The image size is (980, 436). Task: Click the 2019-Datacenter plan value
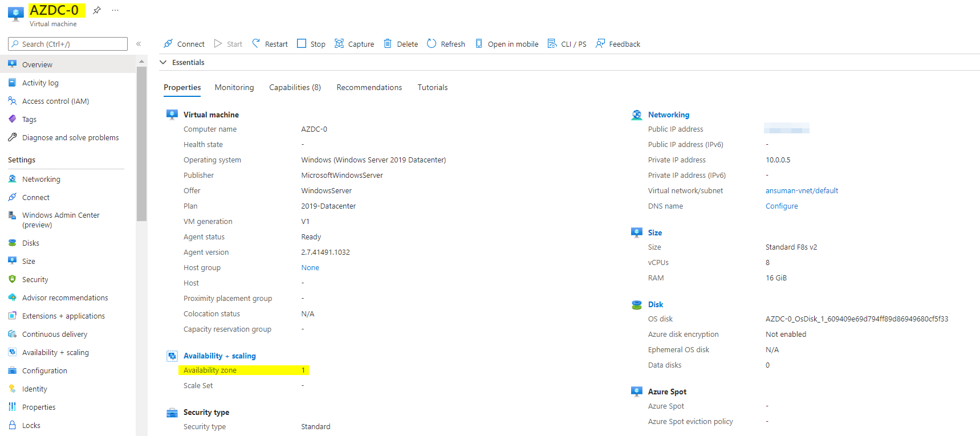tap(328, 206)
